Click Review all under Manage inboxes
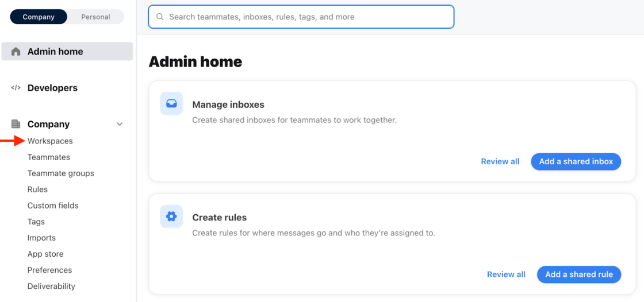Viewport: 644px width, 302px height. (x=500, y=161)
